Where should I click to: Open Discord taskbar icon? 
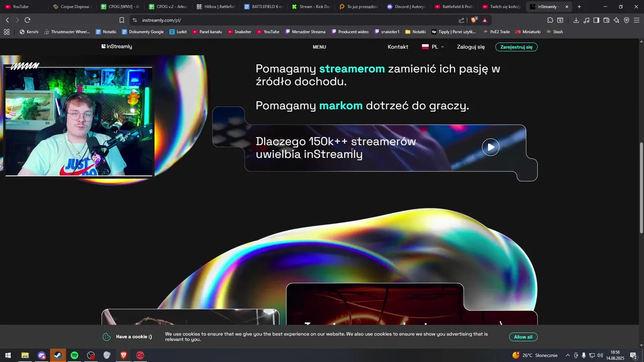click(41, 355)
